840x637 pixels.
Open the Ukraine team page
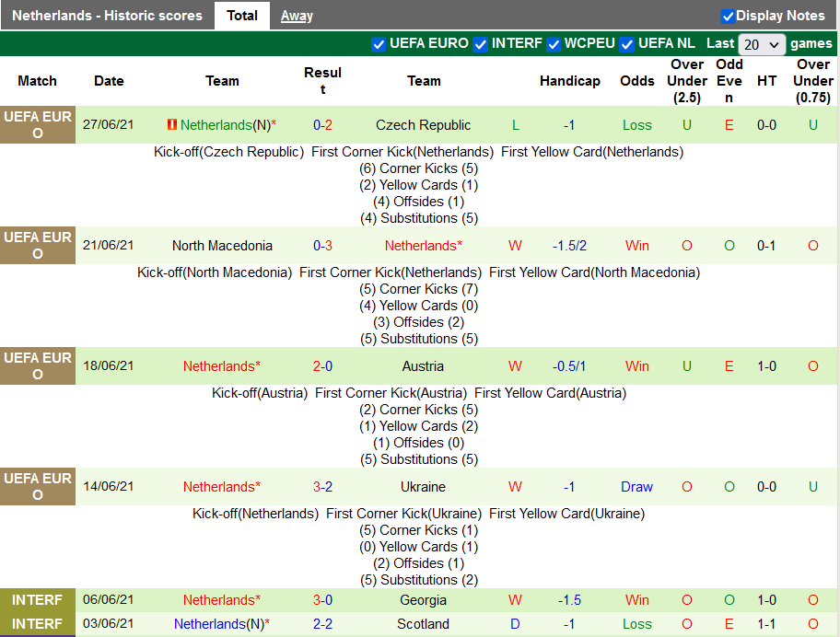pos(423,487)
